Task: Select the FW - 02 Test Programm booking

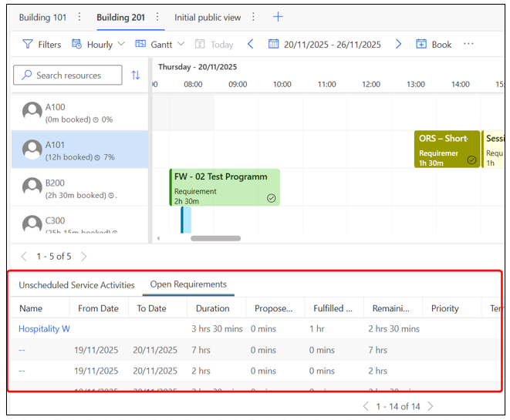Action: 225,188
